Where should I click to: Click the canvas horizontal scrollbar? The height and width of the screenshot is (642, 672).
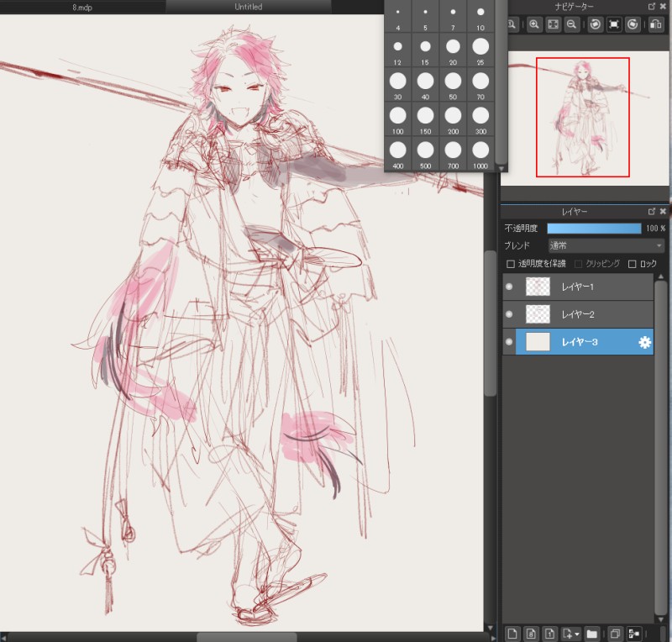click(x=246, y=637)
